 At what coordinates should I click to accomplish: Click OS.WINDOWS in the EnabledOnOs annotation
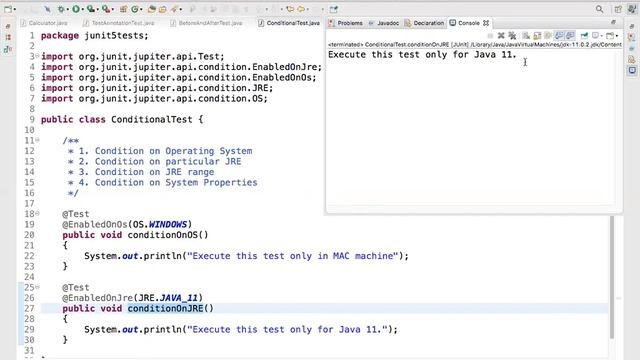tap(160, 224)
